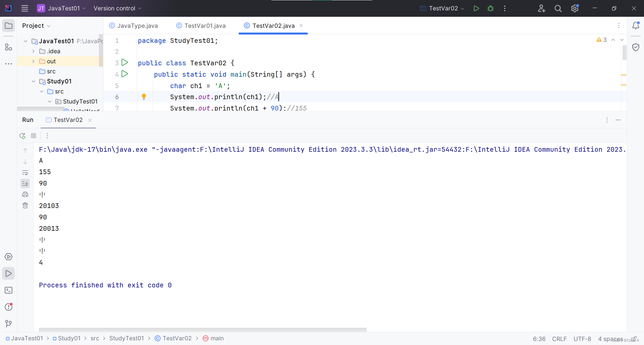
Task: Click the 6:36 caret position indicator
Action: coord(539,339)
